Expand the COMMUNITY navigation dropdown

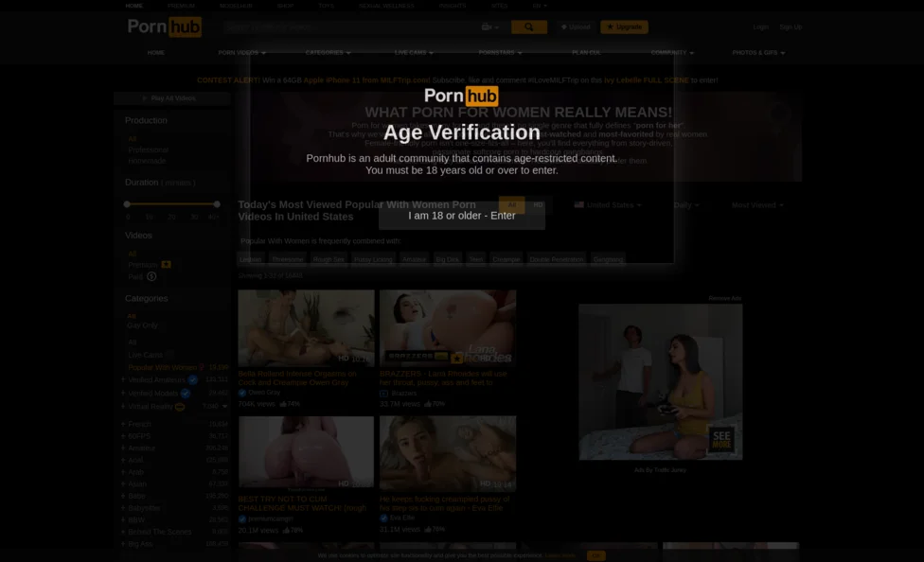[672, 53]
